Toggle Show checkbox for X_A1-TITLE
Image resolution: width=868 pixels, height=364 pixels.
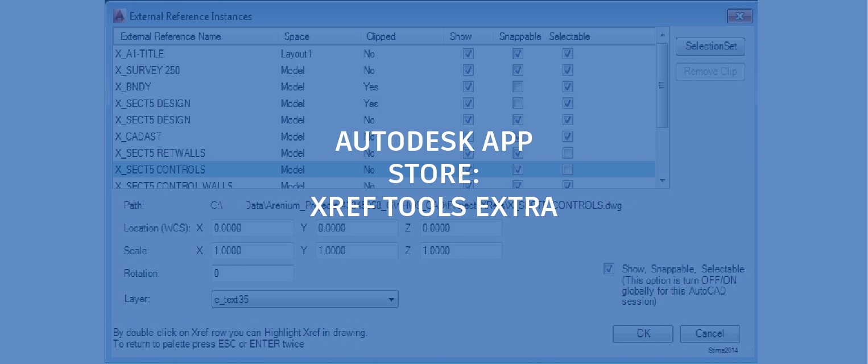468,54
